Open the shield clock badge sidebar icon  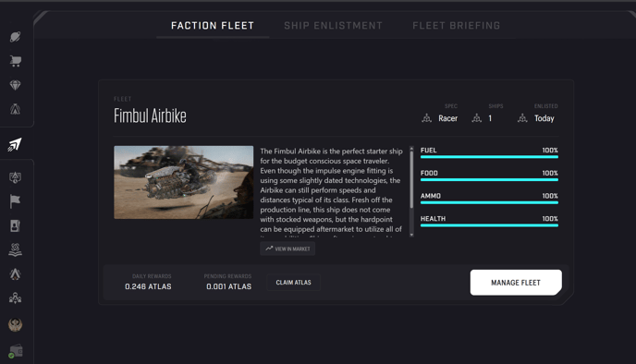pos(16,177)
